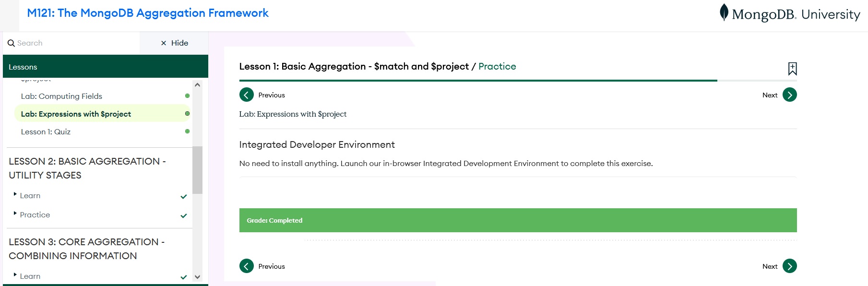Expand the Practice section under Lesson 2
This screenshot has height=286, width=868.
35,215
